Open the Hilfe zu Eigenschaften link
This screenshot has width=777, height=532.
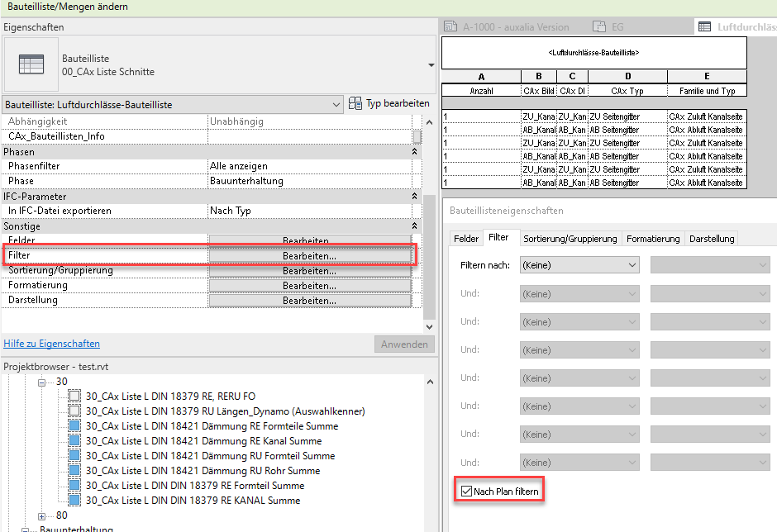pos(51,344)
